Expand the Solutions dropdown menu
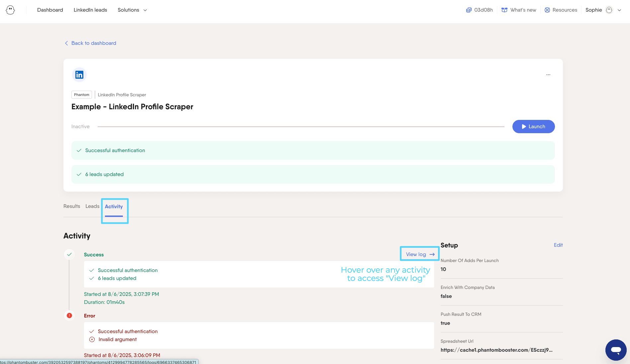 click(132, 10)
